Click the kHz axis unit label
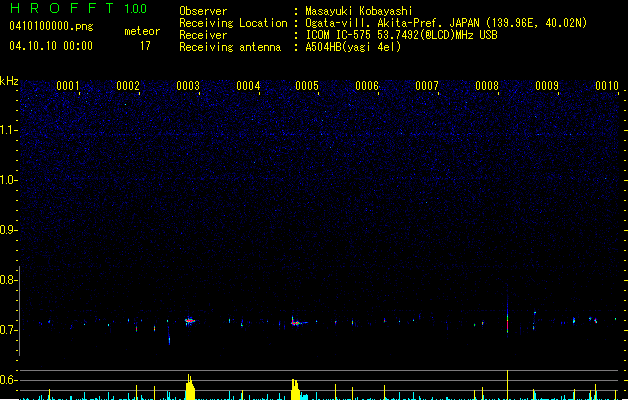The height and width of the screenshot is (400, 629). (x=9, y=81)
